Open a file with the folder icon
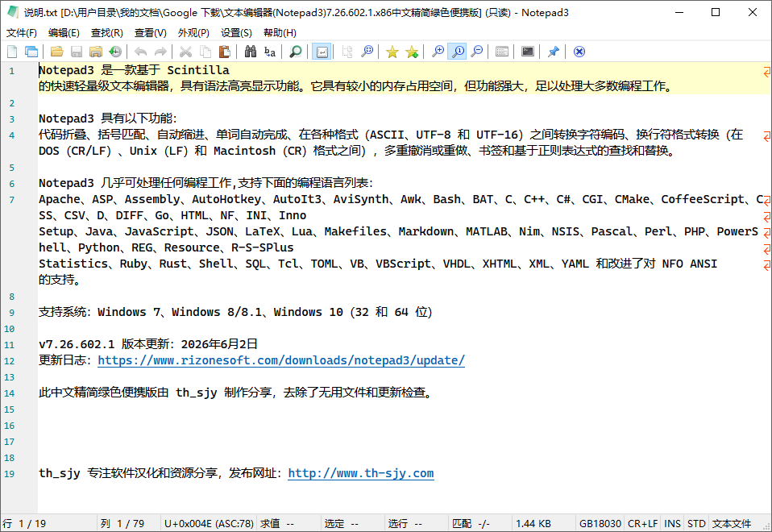Image resolution: width=772 pixels, height=532 pixels. [57, 52]
